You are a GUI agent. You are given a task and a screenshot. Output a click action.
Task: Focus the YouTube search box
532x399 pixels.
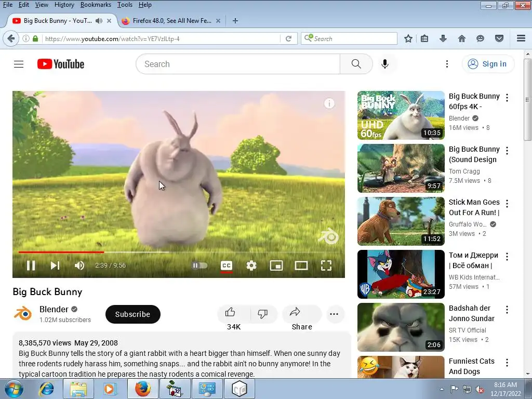point(238,64)
